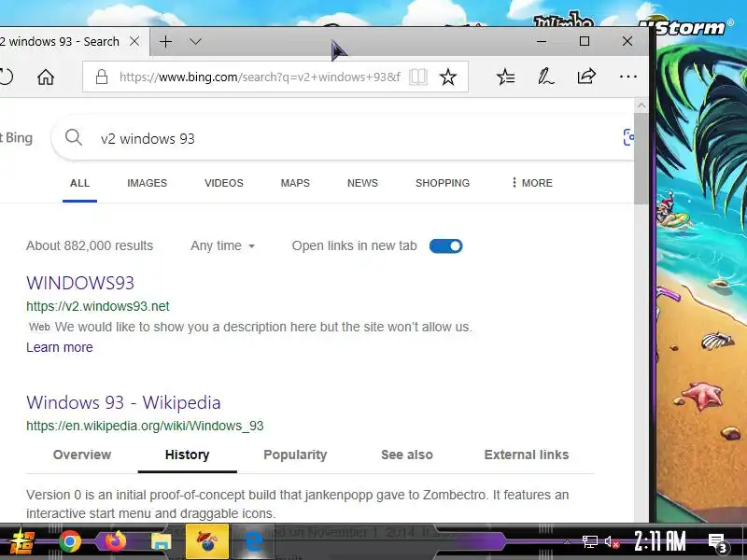Expand the MORE search categories menu
The image size is (747, 560).
532,183
